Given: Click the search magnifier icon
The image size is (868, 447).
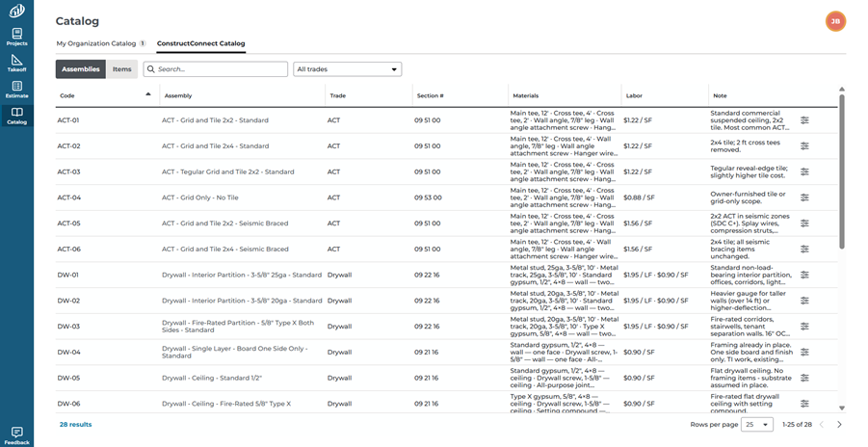Looking at the screenshot, I should pos(151,69).
